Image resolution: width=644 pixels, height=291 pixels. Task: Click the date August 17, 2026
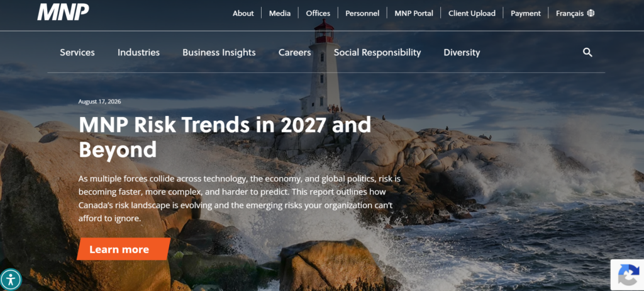[x=99, y=101]
